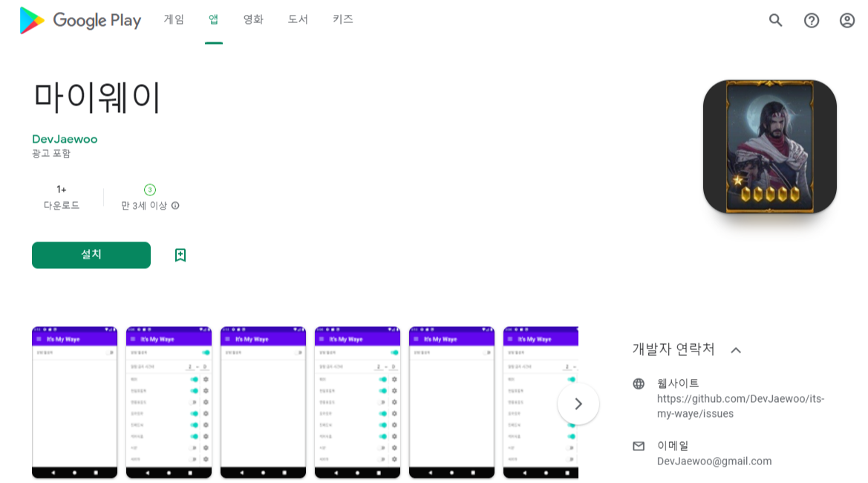Switch to the 게임 tab
Viewport: 868px width, 483px height.
173,20
